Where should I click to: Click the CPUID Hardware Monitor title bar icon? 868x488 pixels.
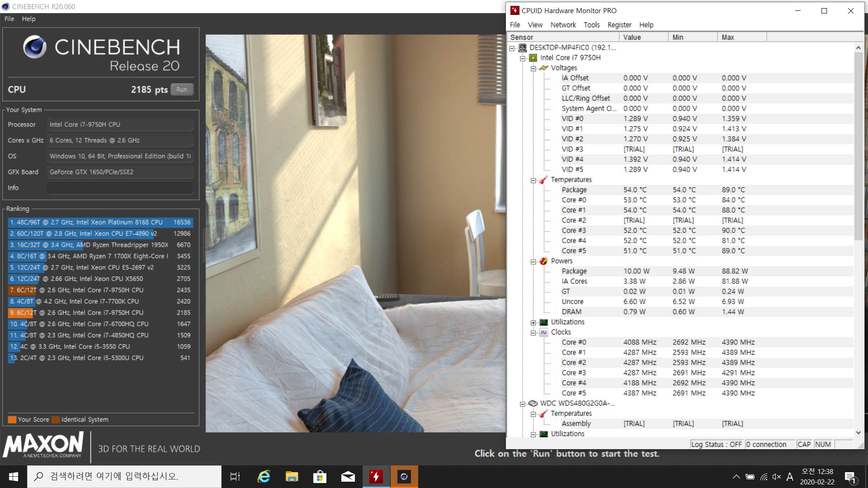(x=515, y=10)
